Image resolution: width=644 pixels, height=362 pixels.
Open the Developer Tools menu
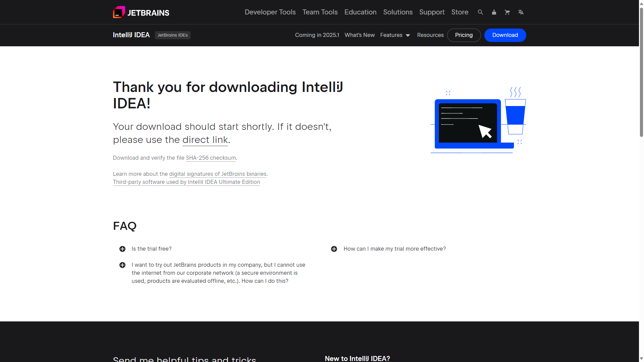point(270,12)
